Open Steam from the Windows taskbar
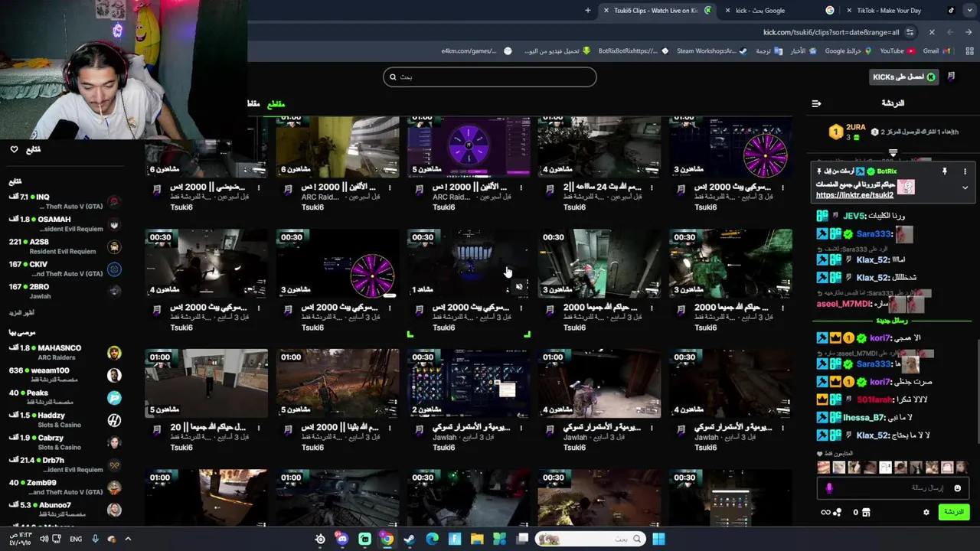Screen dimensions: 980x551 (410, 539)
